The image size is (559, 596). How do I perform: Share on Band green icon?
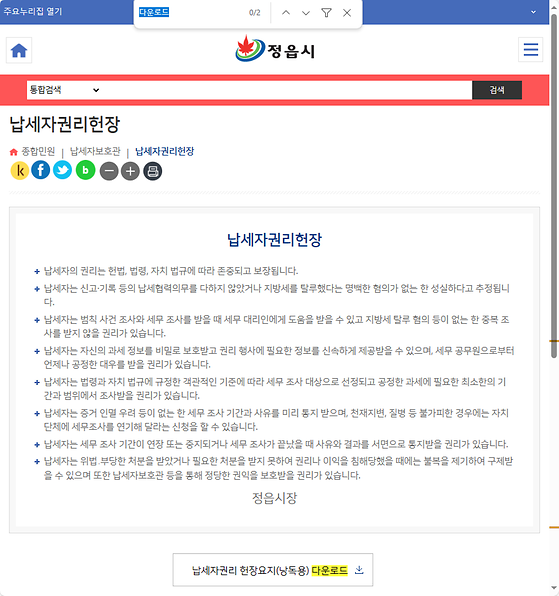click(x=86, y=170)
